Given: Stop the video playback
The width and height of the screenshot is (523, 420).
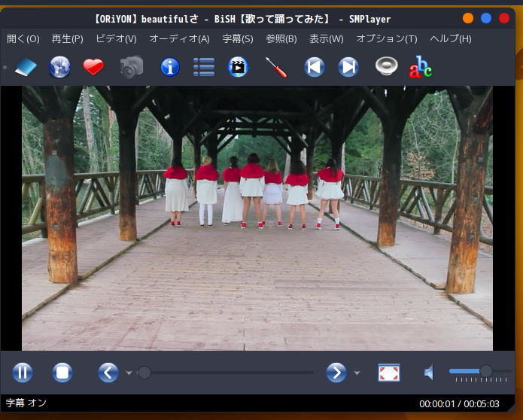Looking at the screenshot, I should click(x=62, y=373).
